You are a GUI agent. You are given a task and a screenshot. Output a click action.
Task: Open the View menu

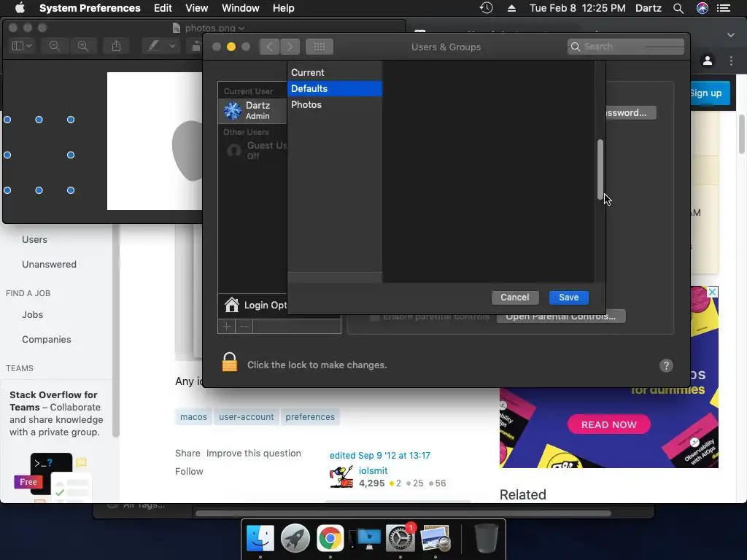pyautogui.click(x=196, y=8)
